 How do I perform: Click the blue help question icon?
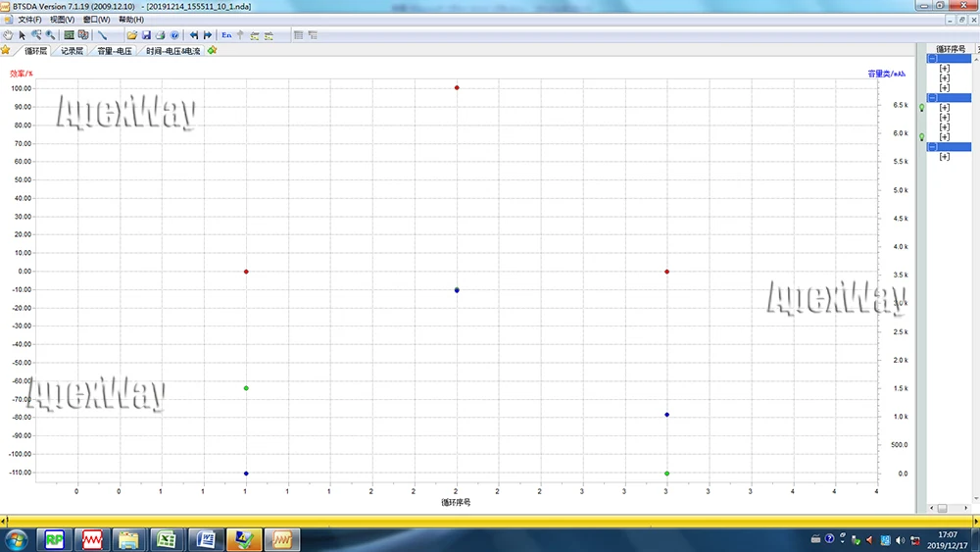coord(174,35)
